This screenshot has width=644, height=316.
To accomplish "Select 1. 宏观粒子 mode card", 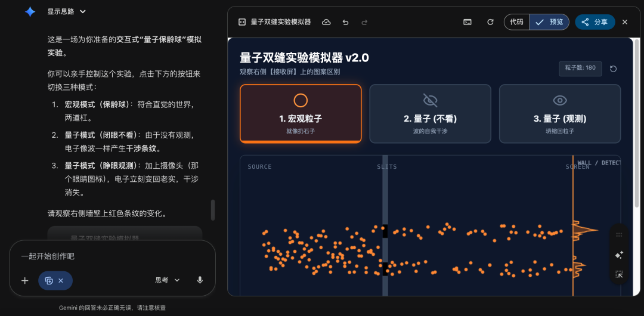I will coord(301,114).
